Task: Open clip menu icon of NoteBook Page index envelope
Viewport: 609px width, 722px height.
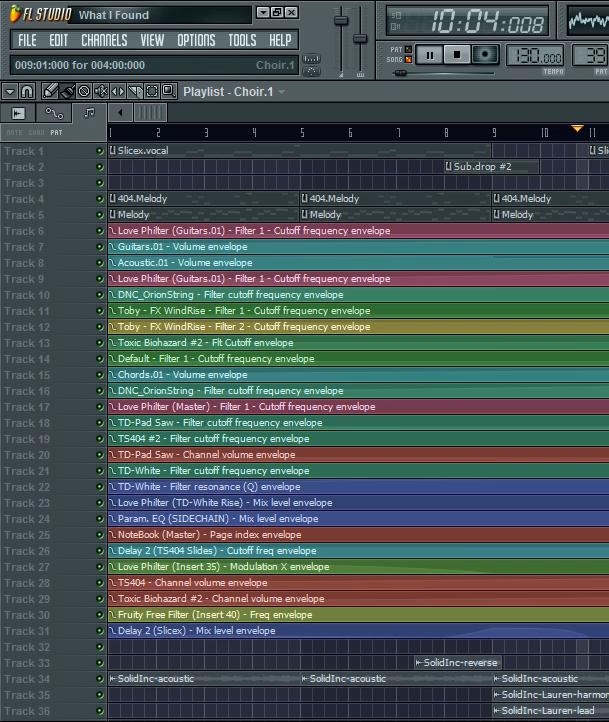Action: coord(113,535)
